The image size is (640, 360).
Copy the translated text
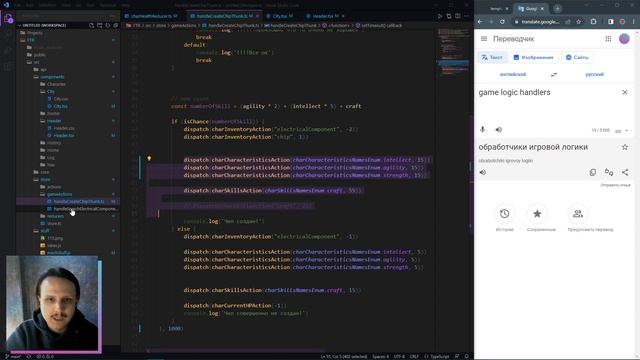[593, 172]
